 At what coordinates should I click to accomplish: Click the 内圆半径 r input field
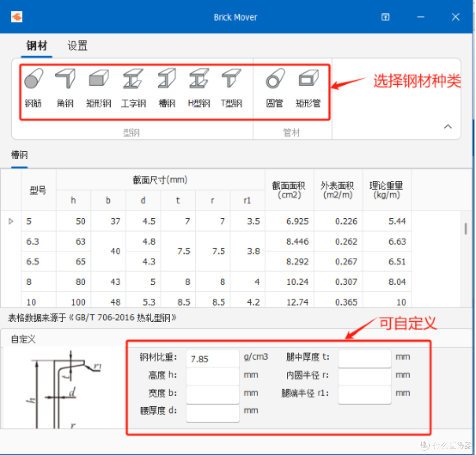coord(364,377)
